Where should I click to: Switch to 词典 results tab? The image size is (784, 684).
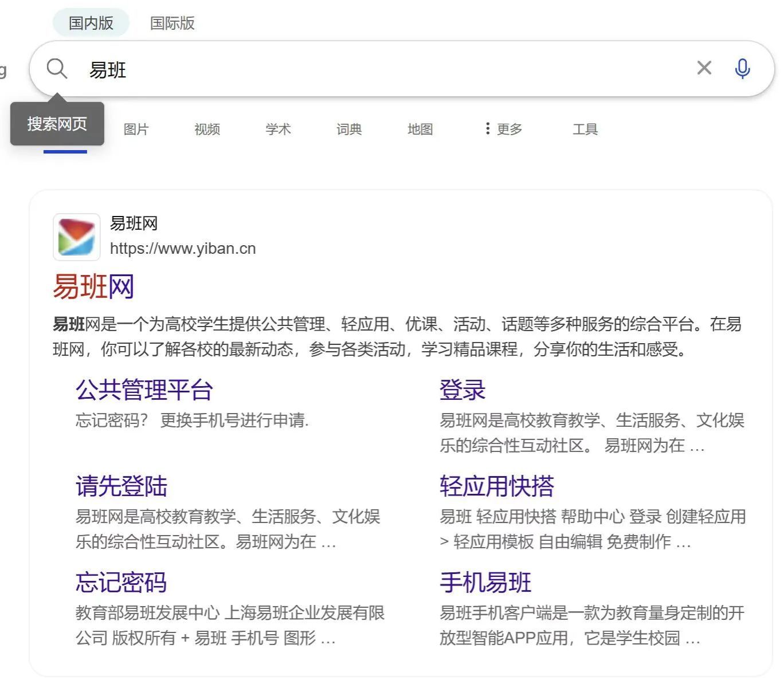coord(349,129)
